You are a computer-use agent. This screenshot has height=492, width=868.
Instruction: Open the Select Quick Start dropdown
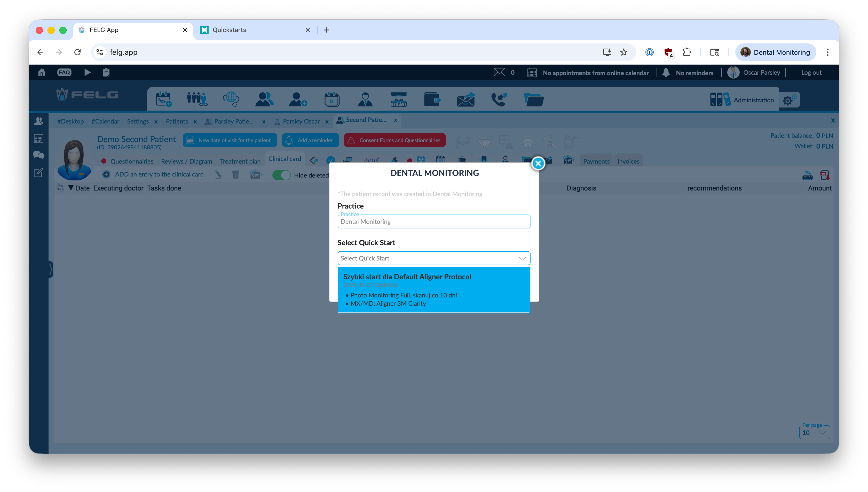433,258
